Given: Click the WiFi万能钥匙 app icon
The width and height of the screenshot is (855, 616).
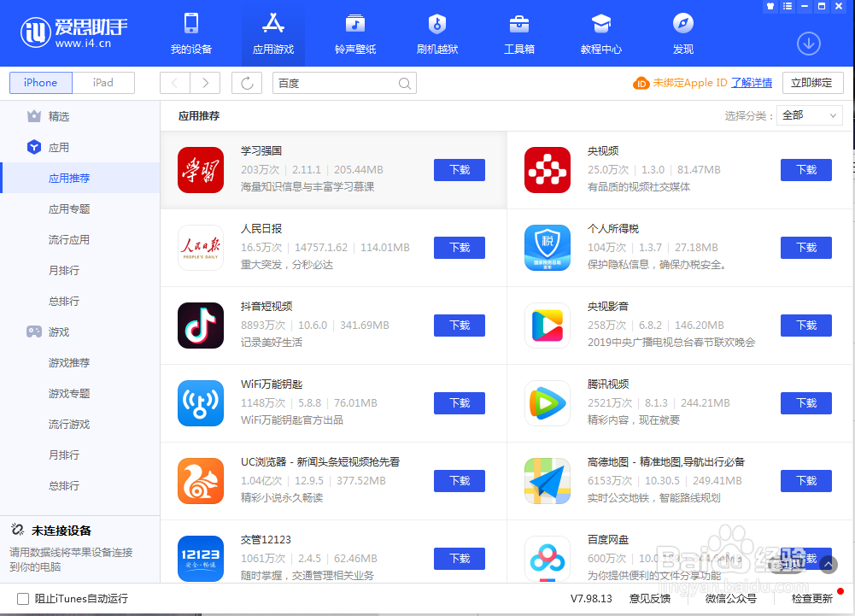Looking at the screenshot, I should click(x=201, y=403).
